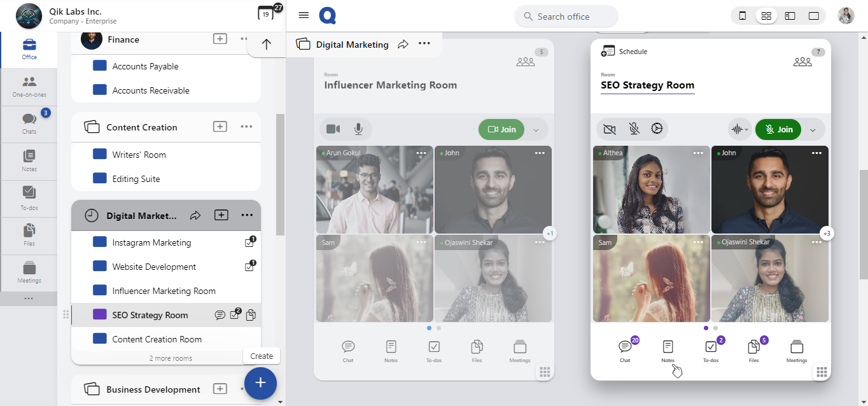Open the Chats tab in left sidebar
The height and width of the screenshot is (406, 868).
click(x=29, y=123)
